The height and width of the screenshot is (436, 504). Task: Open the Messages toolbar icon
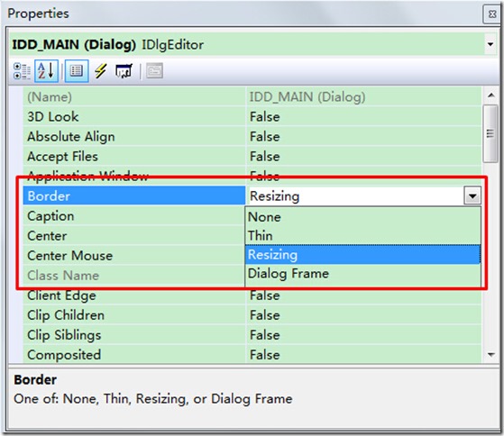pos(124,71)
